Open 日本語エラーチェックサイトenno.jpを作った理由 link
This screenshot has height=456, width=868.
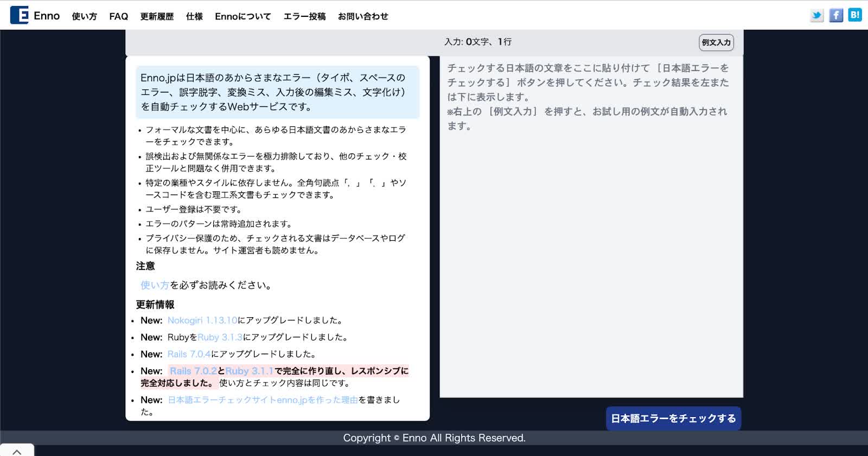[x=263, y=400]
